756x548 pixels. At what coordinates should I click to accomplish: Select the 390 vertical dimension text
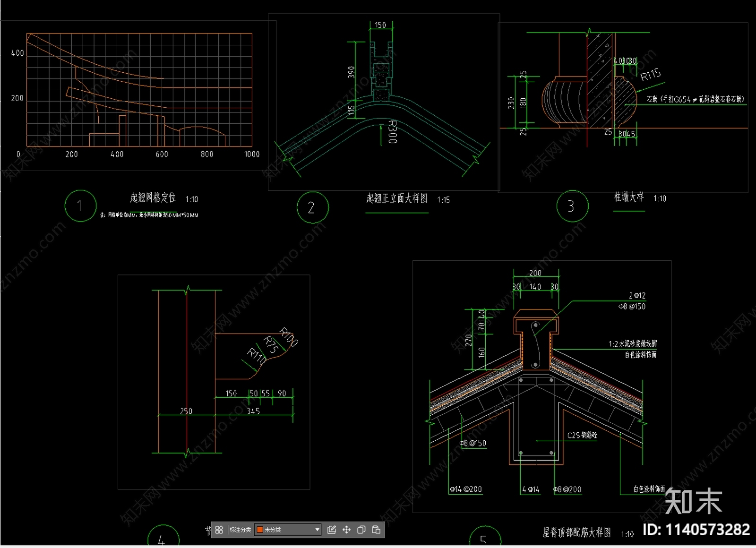click(351, 72)
